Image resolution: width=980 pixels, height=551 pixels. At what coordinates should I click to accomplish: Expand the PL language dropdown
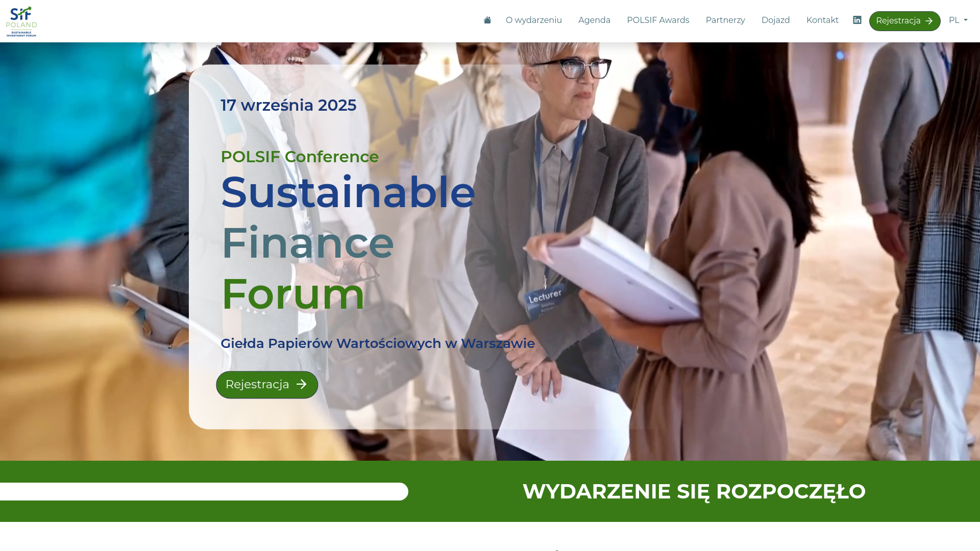tap(958, 20)
